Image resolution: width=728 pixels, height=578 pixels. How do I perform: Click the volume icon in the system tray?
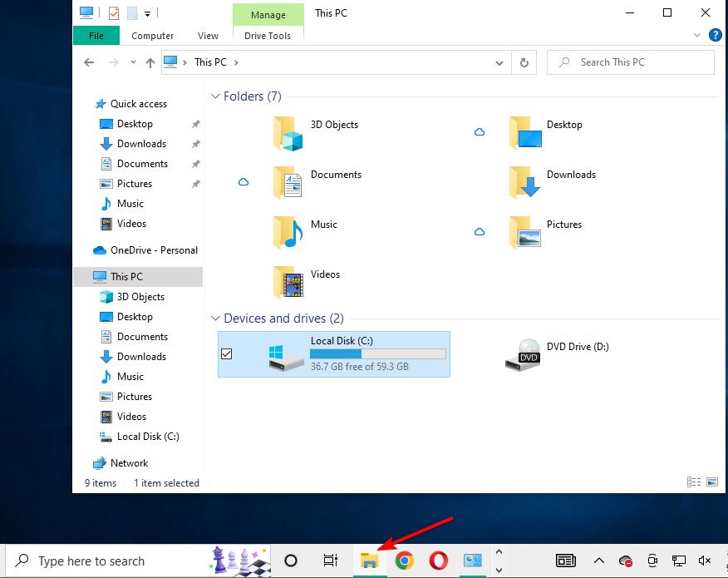(x=706, y=561)
